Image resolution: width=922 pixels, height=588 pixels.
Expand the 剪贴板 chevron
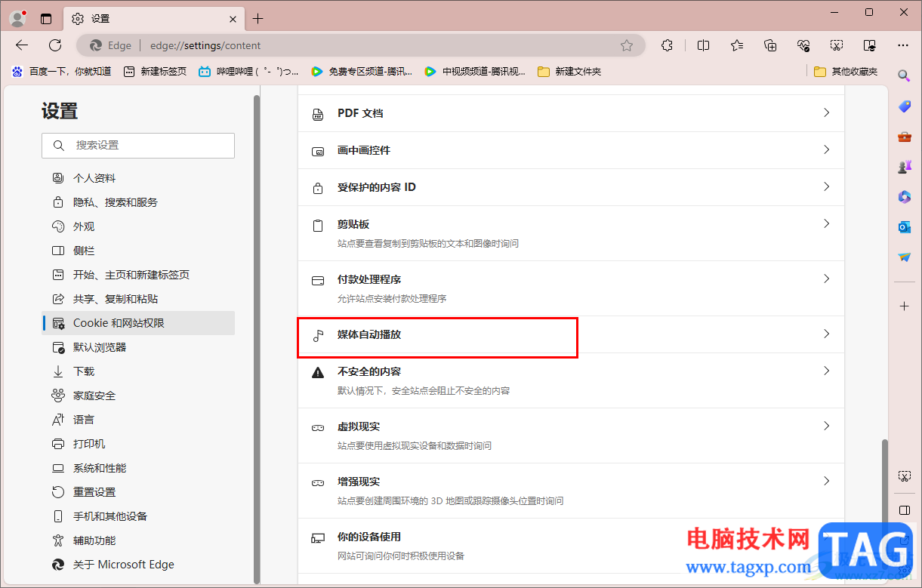[826, 223]
